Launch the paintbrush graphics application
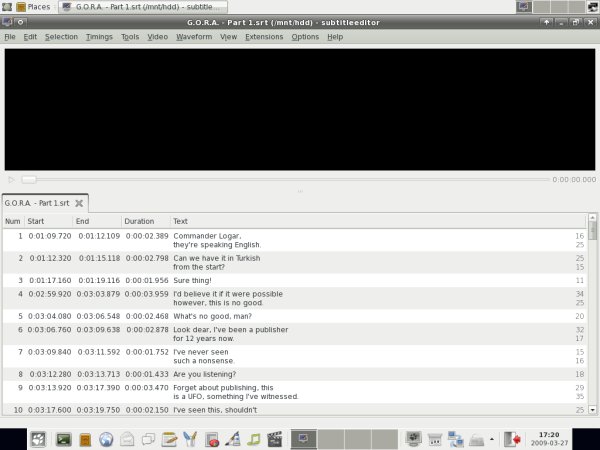The width and height of the screenshot is (600, 450). click(232, 439)
